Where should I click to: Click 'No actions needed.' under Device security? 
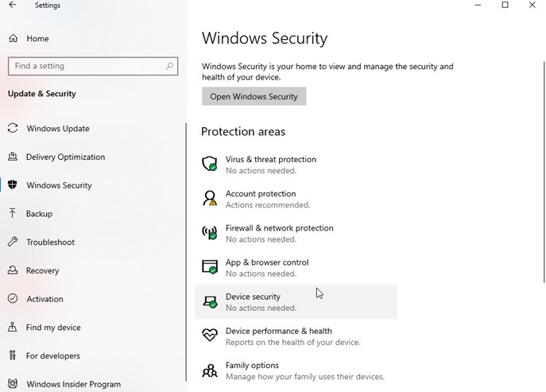click(x=261, y=308)
